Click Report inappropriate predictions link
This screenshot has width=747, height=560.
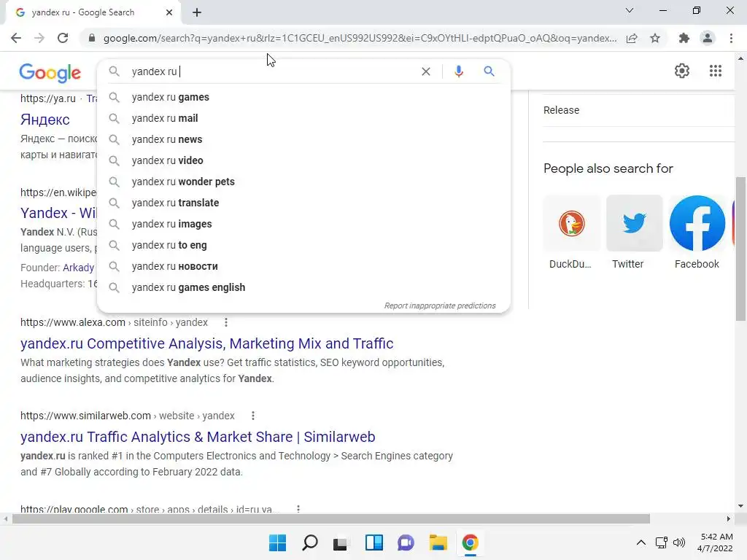[440, 306]
